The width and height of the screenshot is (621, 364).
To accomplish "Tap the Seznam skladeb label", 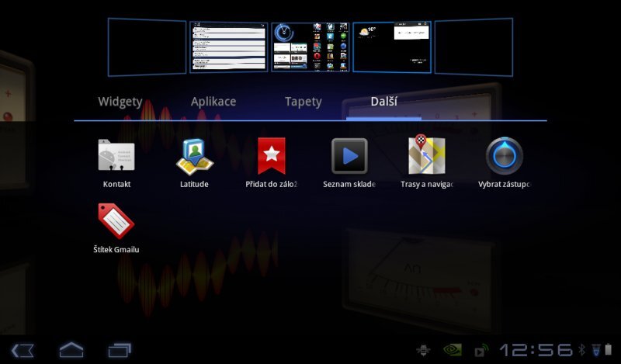I will (349, 184).
